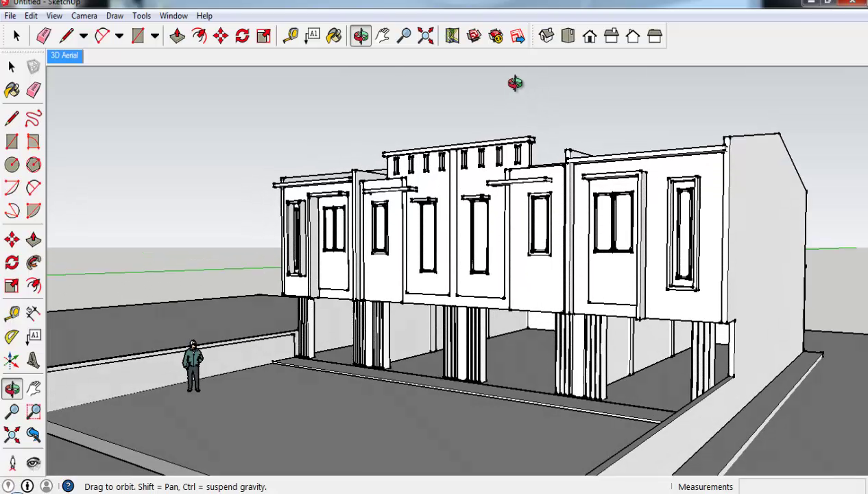The height and width of the screenshot is (494, 868).
Task: Open the Camera menu
Action: [x=84, y=15]
